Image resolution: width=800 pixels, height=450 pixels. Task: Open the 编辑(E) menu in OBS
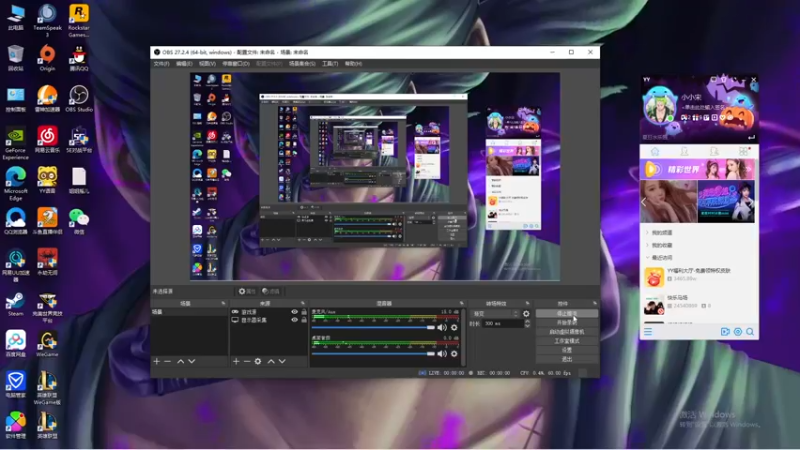click(x=184, y=64)
